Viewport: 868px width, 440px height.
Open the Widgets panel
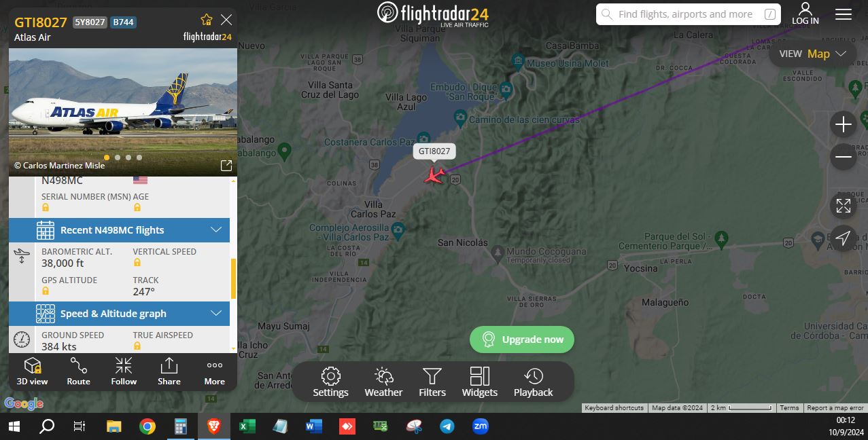(x=480, y=382)
